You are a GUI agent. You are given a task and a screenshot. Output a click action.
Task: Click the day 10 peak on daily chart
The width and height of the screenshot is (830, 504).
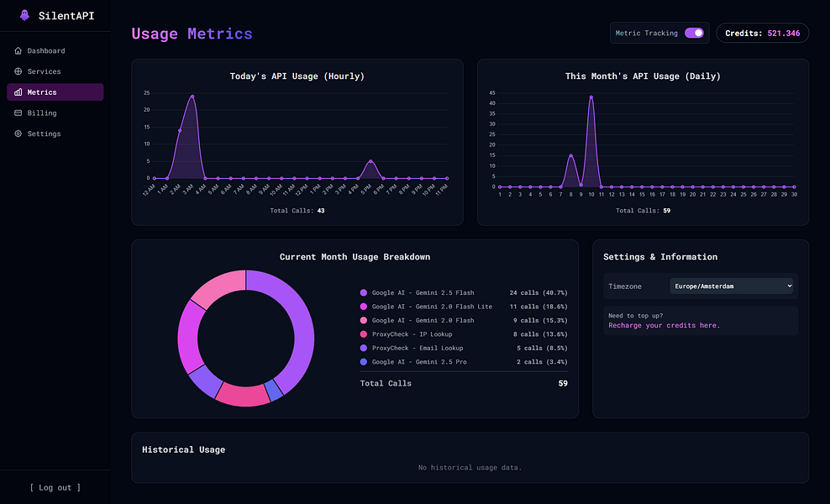[x=591, y=97]
